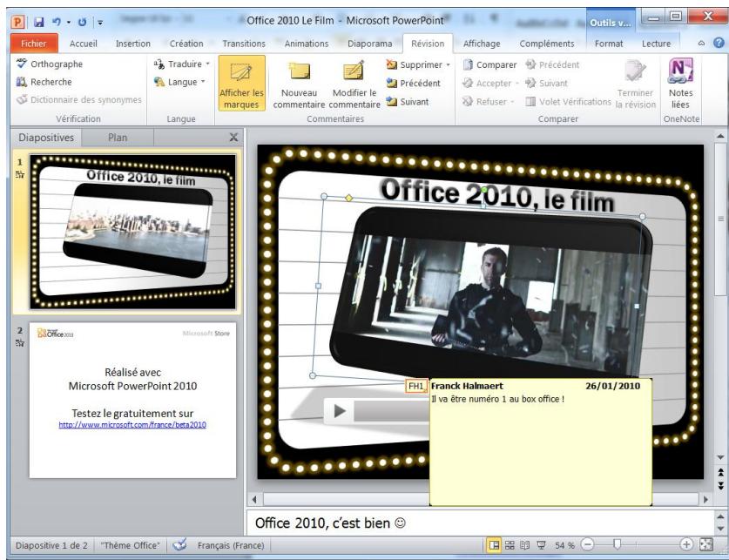The height and width of the screenshot is (560, 729).
Task: Click the slide title Office 2010, le film
Action: pyautogui.click(x=497, y=195)
